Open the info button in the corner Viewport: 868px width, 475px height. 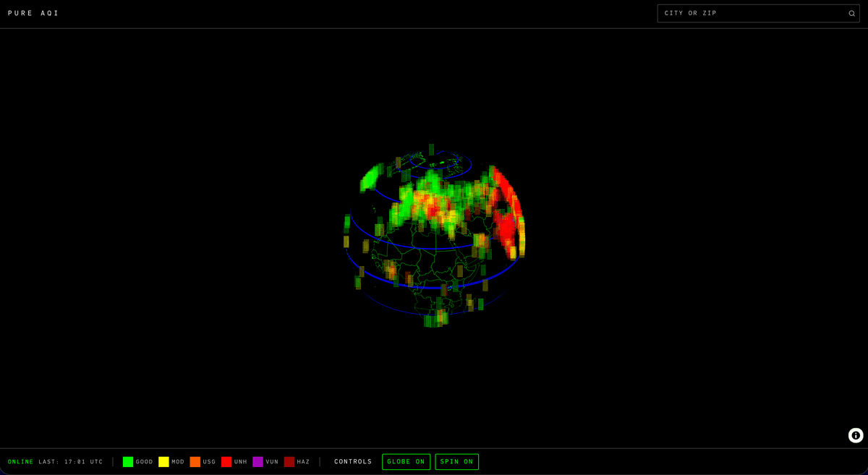pos(856,435)
